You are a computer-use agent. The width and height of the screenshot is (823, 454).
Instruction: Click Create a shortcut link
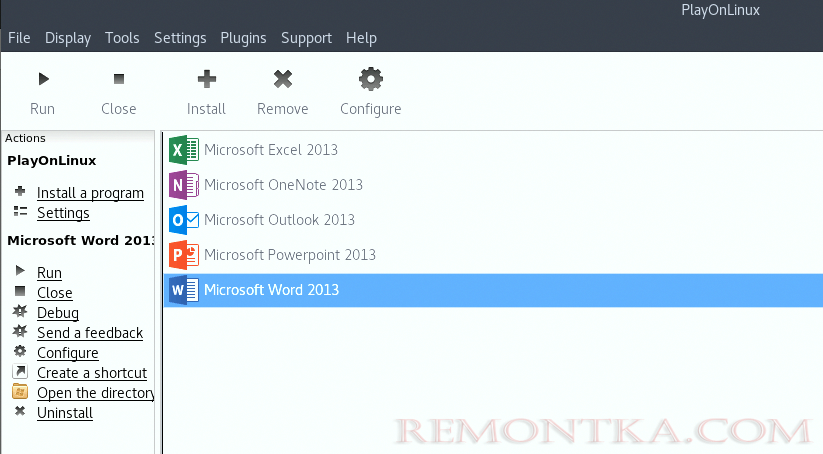tap(92, 373)
